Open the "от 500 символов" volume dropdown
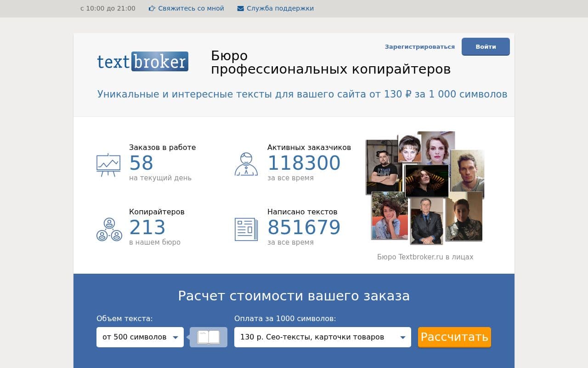 140,337
